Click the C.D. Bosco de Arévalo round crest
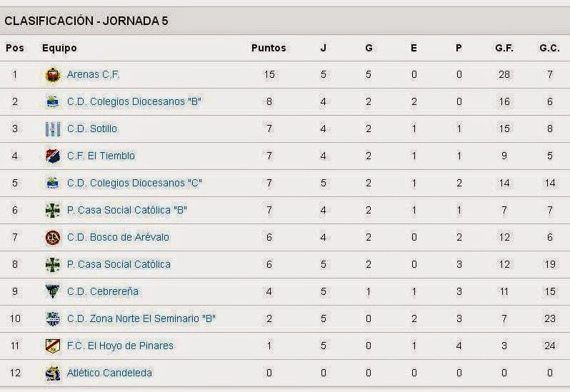Screen dimensions: 570x392 (x=53, y=238)
